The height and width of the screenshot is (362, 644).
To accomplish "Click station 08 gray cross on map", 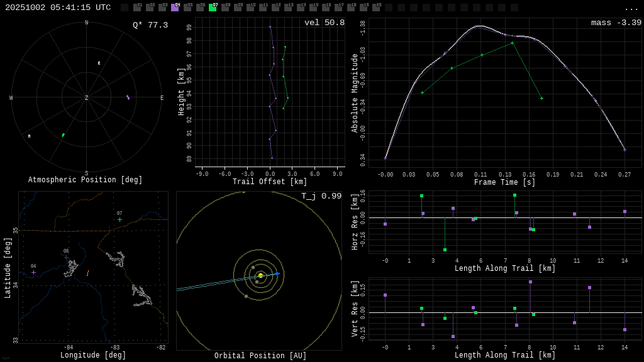I will [x=66, y=257].
